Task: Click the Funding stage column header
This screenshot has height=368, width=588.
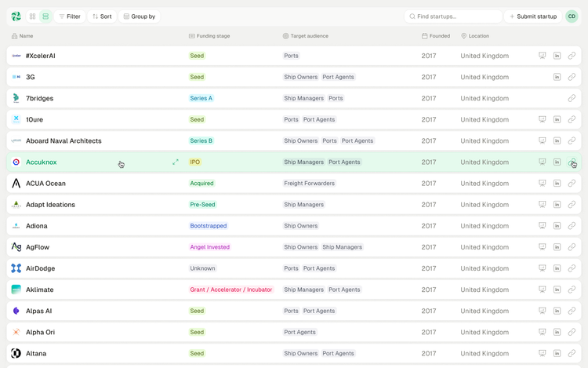Action: (209, 36)
